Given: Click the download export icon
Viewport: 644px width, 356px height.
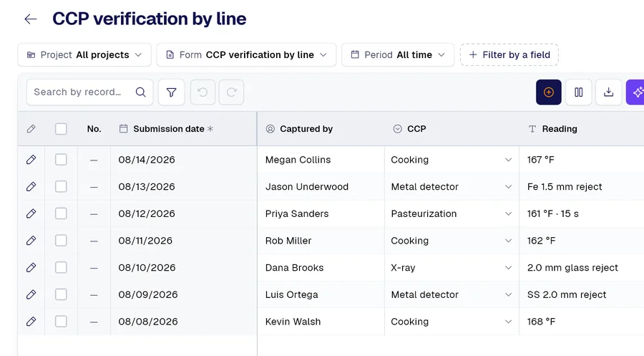Looking at the screenshot, I should [609, 92].
